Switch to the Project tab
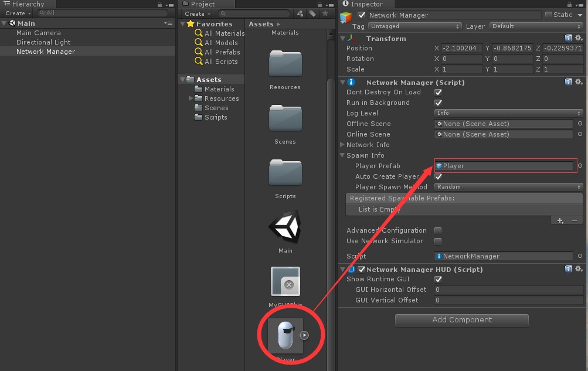 tap(202, 4)
